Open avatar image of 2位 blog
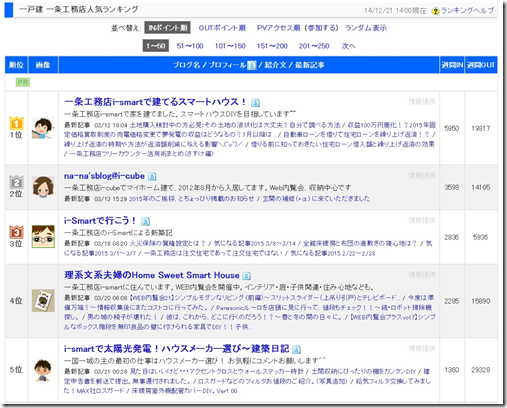 pos(43,187)
